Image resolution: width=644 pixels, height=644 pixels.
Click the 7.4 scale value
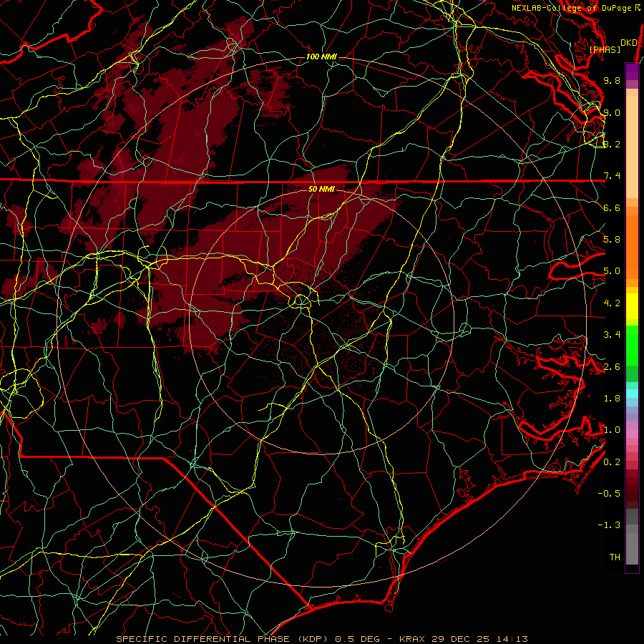pyautogui.click(x=612, y=176)
